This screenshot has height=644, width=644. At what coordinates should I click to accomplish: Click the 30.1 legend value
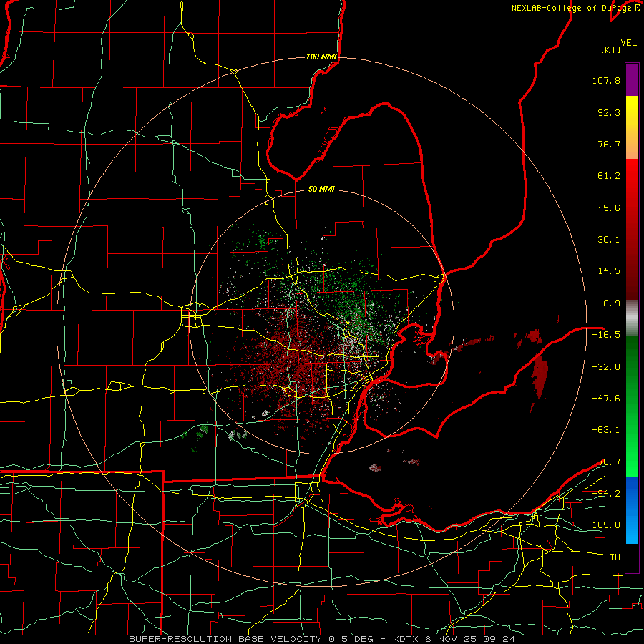[x=609, y=240]
